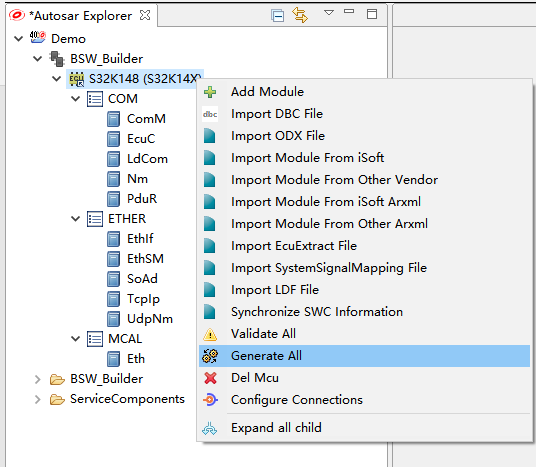Expand the lower BSW_Builder folder
This screenshot has width=536, height=467.
(x=38, y=379)
